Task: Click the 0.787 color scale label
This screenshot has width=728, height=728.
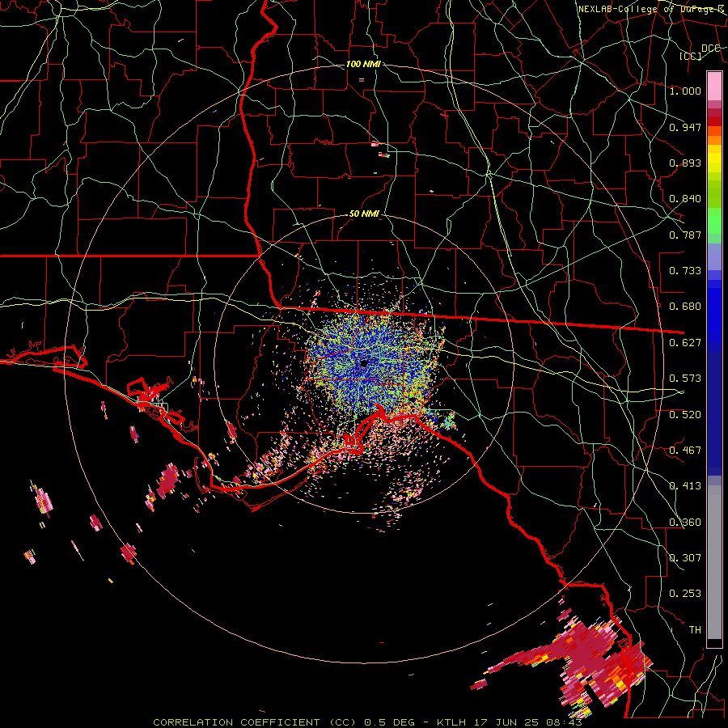Action: click(685, 235)
